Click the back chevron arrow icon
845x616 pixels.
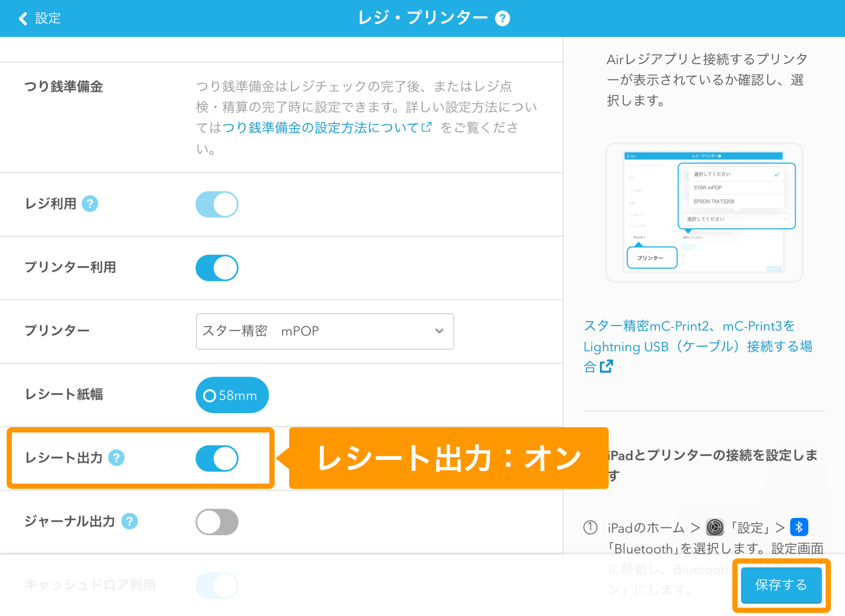pos(23,18)
